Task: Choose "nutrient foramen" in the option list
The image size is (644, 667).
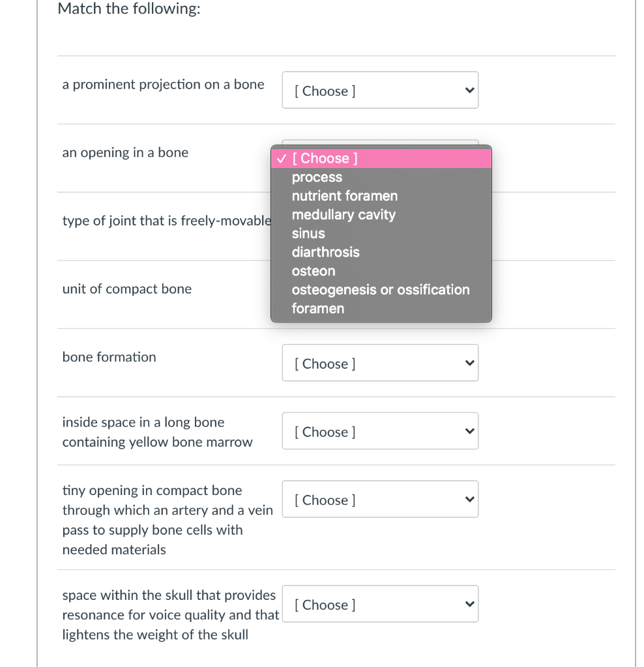Action: point(344,196)
